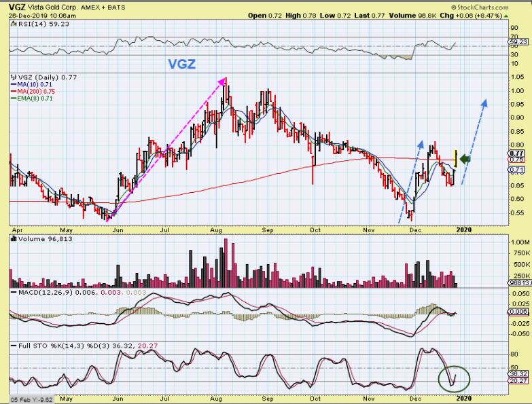
Task: Click the '2020' label on the price panel date axis
Action: pos(464,229)
